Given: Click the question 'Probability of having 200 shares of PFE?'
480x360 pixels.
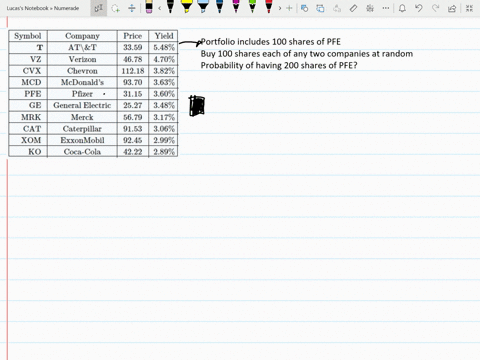Looking at the screenshot, I should point(279,65).
